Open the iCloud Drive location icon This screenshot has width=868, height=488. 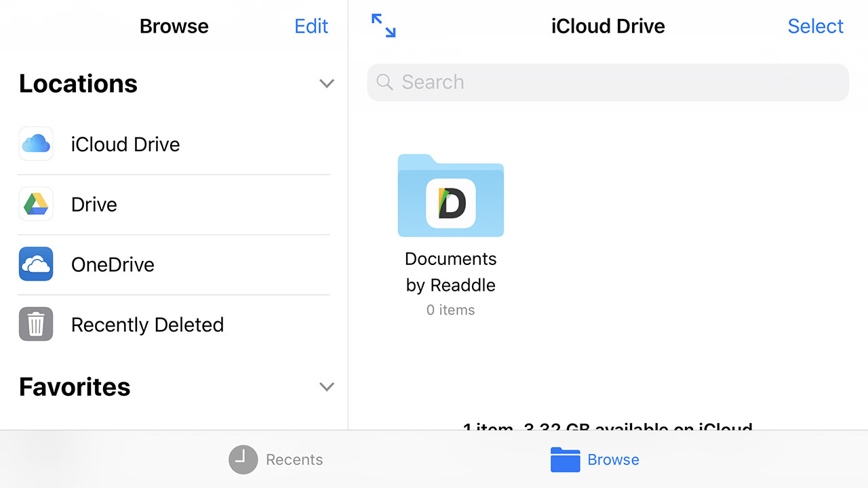point(35,144)
